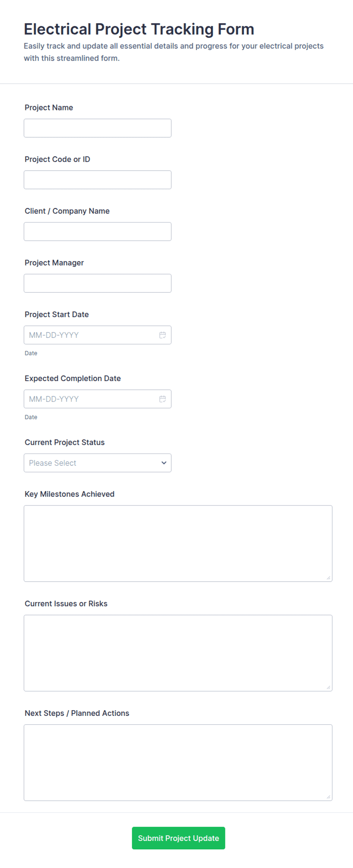Viewport: 353px width, 868px height.
Task: Submit the project update
Action: point(178,838)
